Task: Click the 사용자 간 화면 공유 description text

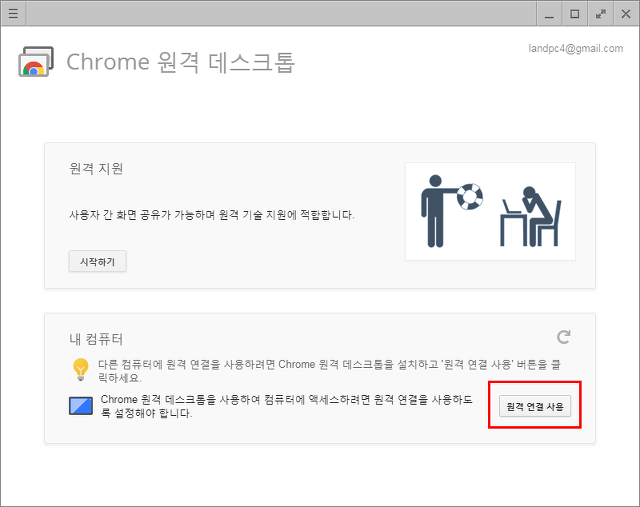Action: (x=212, y=215)
